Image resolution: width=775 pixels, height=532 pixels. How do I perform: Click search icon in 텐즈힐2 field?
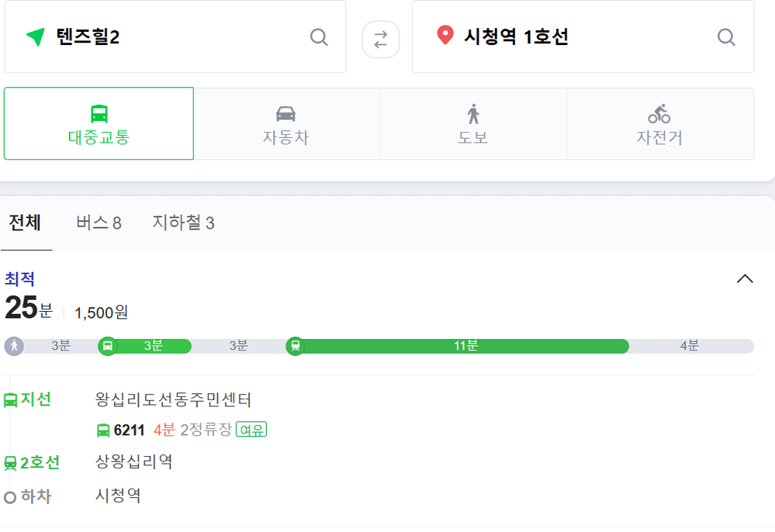click(x=319, y=37)
